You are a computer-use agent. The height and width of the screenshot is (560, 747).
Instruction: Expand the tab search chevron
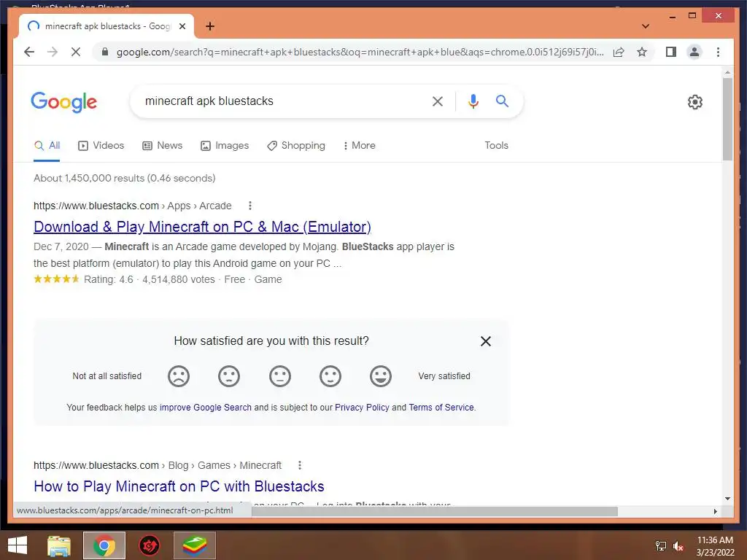(x=646, y=26)
